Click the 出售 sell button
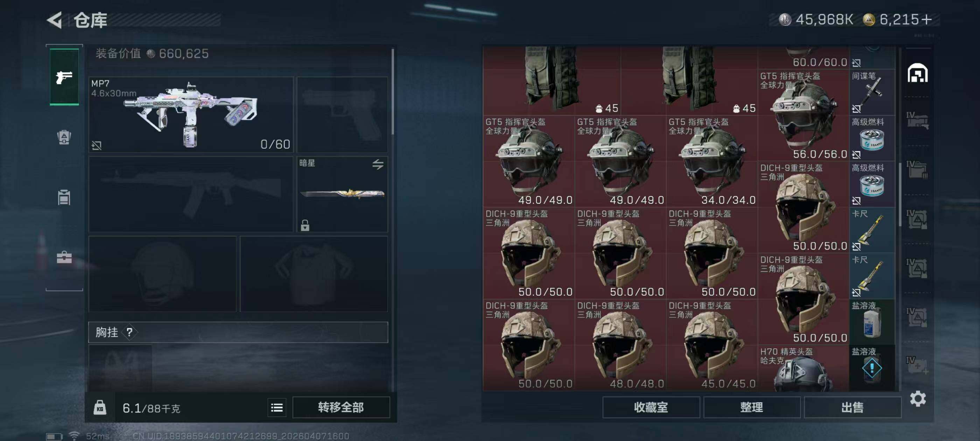 click(x=852, y=407)
